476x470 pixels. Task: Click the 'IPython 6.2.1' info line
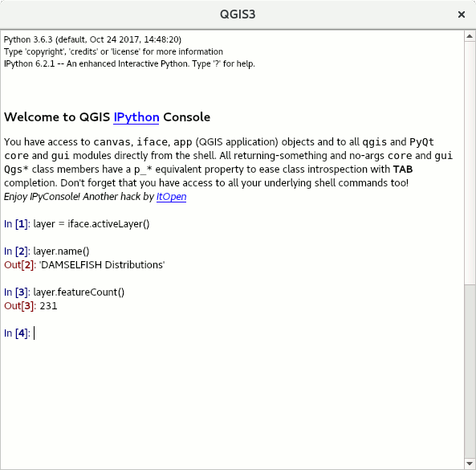pos(129,63)
